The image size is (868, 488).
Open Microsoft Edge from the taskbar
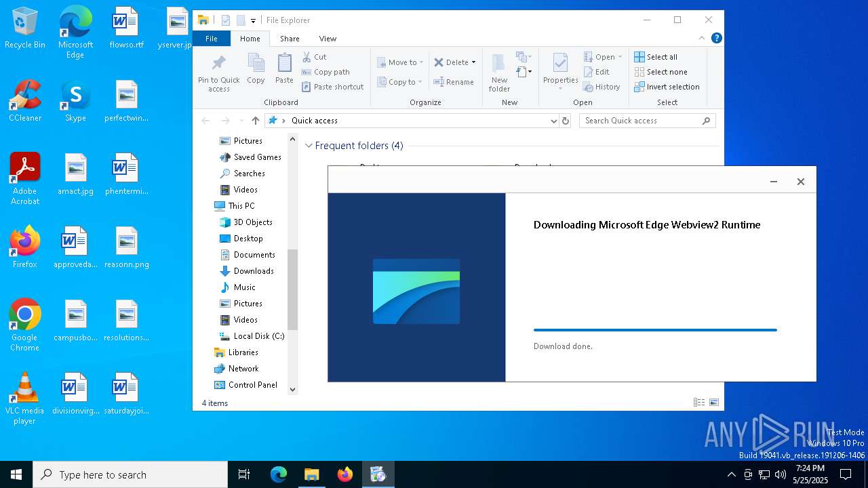[x=279, y=474]
